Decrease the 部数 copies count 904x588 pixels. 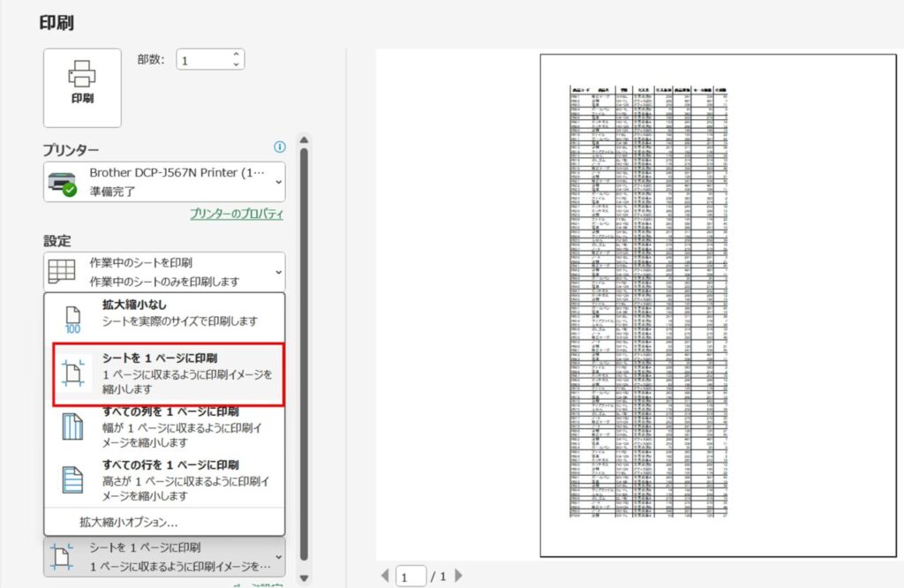point(237,64)
